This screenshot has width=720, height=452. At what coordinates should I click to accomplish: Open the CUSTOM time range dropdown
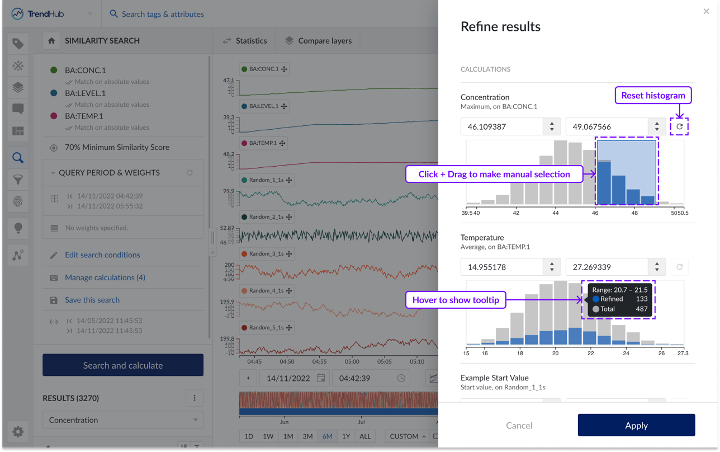406,437
